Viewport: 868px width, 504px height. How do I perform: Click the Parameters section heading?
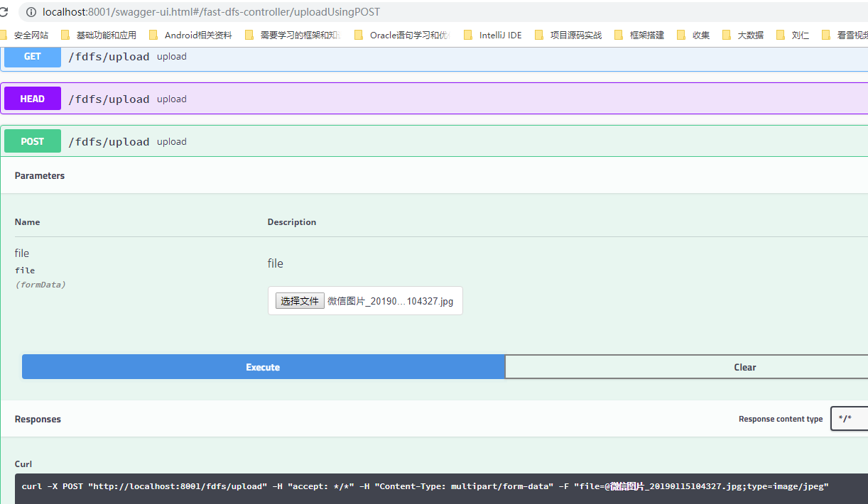coord(40,176)
